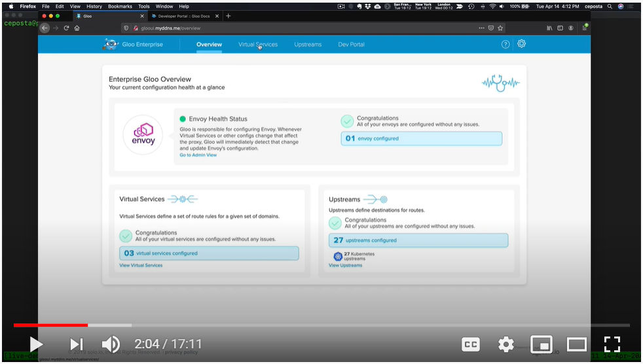Click the Firefox home icon

point(77,28)
